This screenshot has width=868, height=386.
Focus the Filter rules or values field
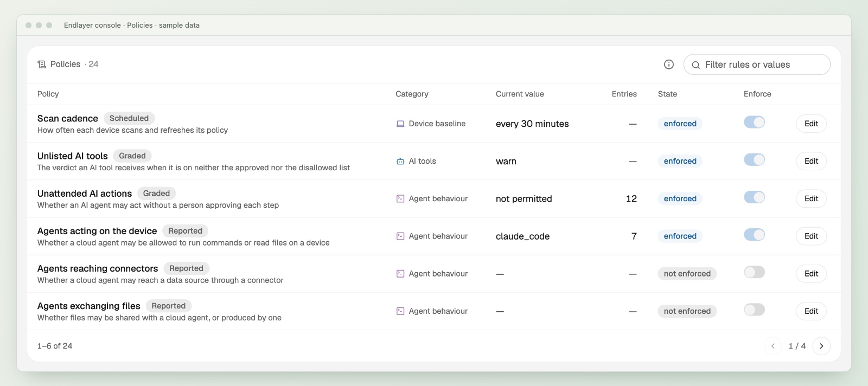point(757,65)
